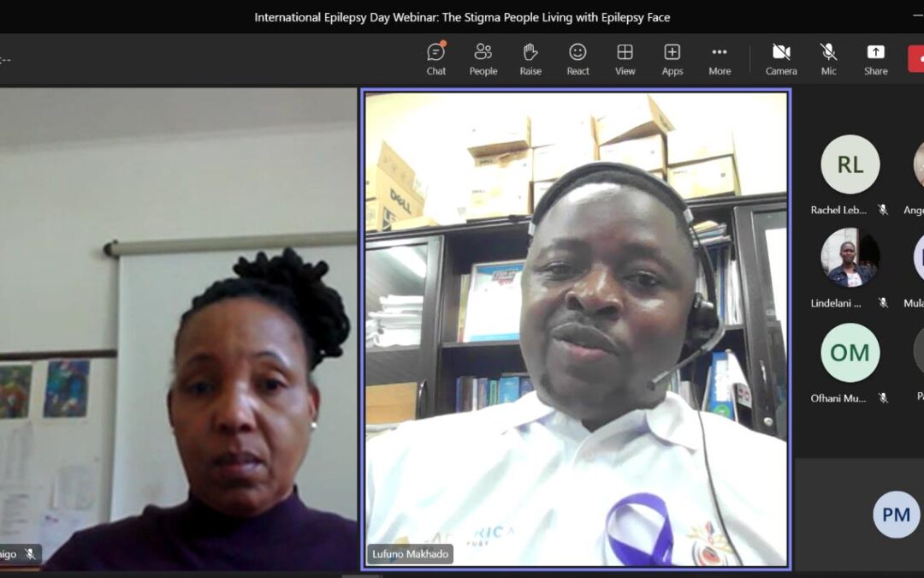Open the Chat panel

point(436,60)
